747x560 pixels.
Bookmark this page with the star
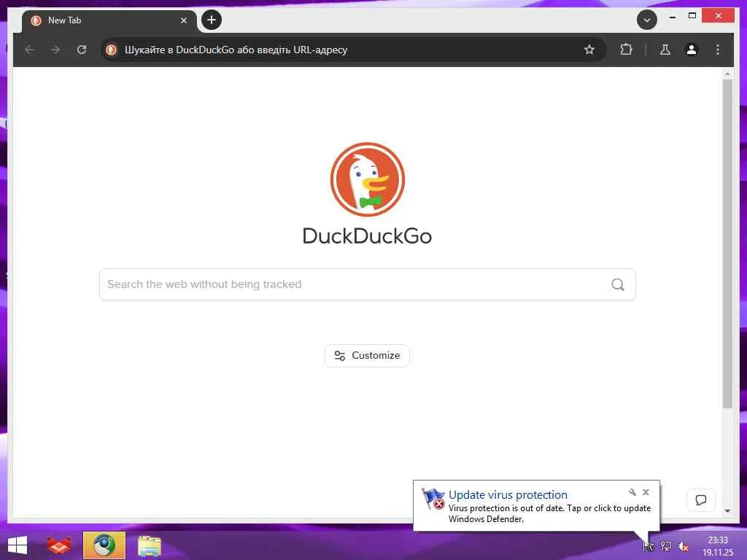(x=589, y=50)
